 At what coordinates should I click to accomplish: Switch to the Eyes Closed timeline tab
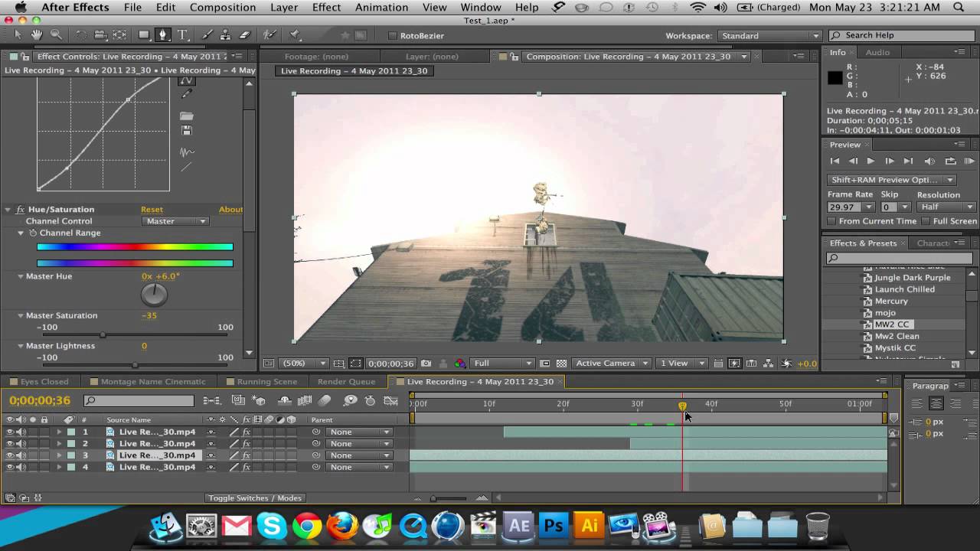pyautogui.click(x=44, y=382)
